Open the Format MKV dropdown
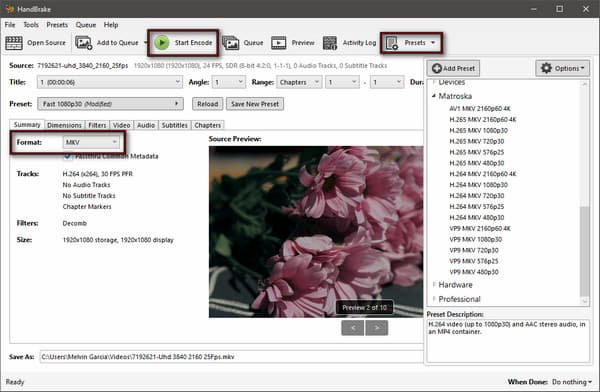Viewport: 600px width, 392px height. point(91,142)
